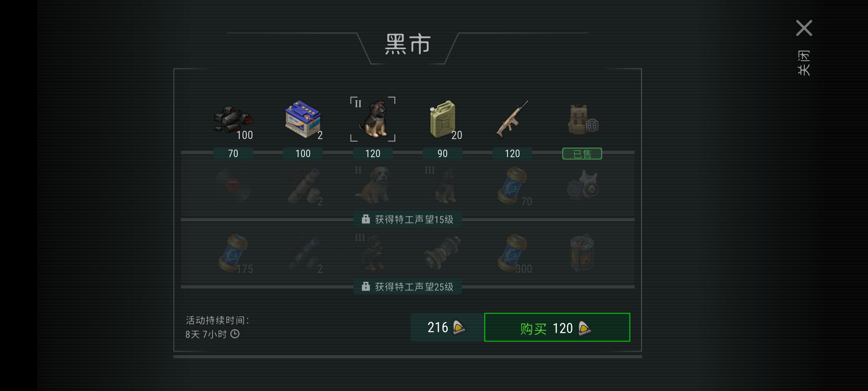Image resolution: width=868 pixels, height=391 pixels.
Task: Select the sold backpack item
Action: [x=583, y=119]
